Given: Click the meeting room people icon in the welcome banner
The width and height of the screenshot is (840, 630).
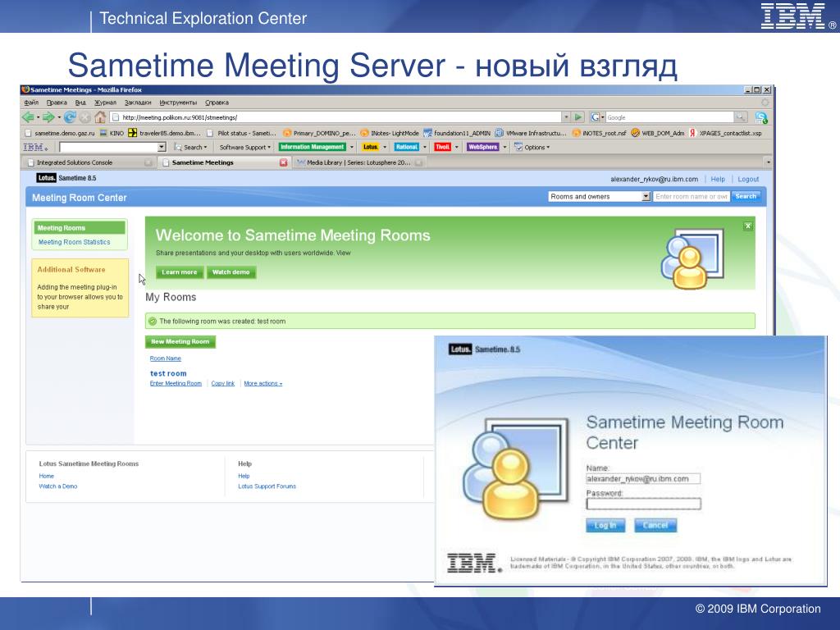Looking at the screenshot, I should [692, 258].
